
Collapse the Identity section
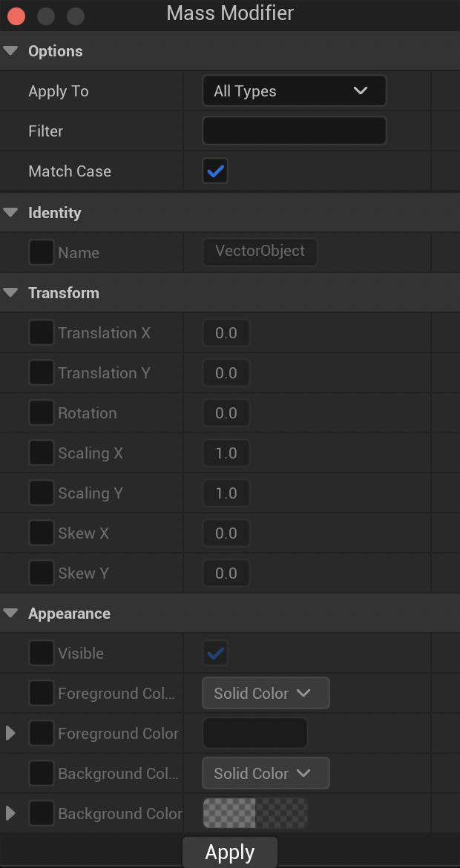[10, 213]
